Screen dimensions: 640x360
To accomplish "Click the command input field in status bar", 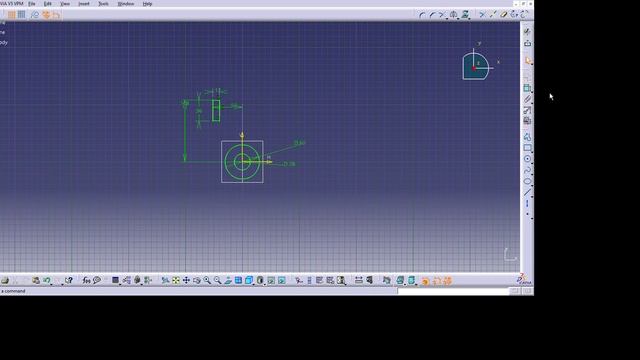I will (x=453, y=291).
